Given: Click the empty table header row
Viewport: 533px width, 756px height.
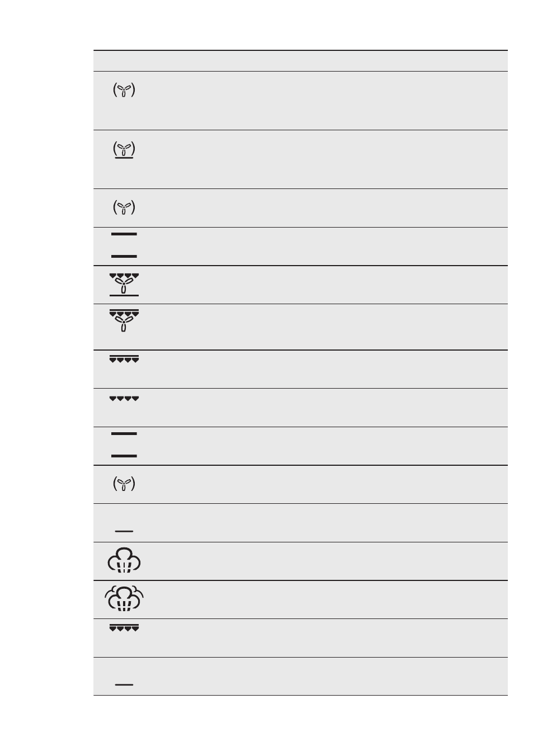Looking at the screenshot, I should (x=300, y=61).
